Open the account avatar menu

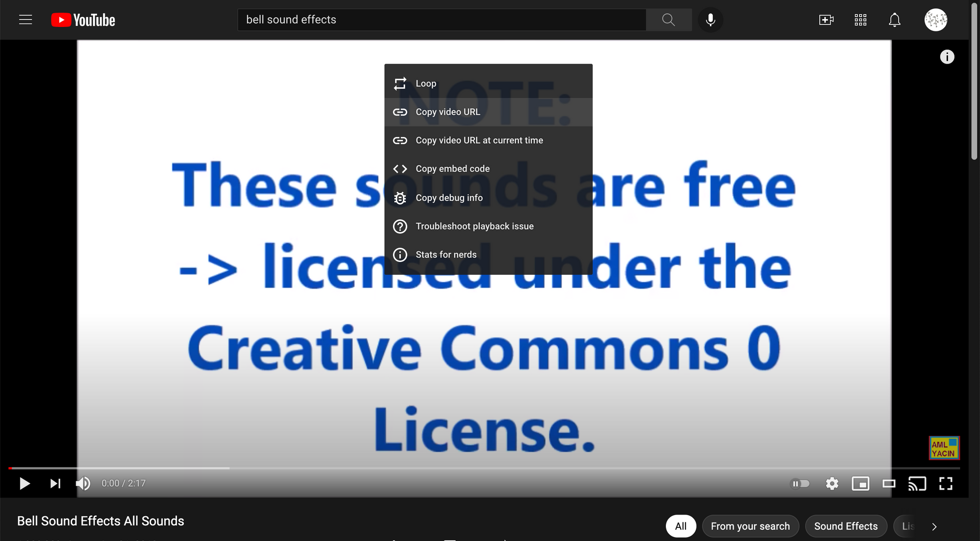(935, 20)
